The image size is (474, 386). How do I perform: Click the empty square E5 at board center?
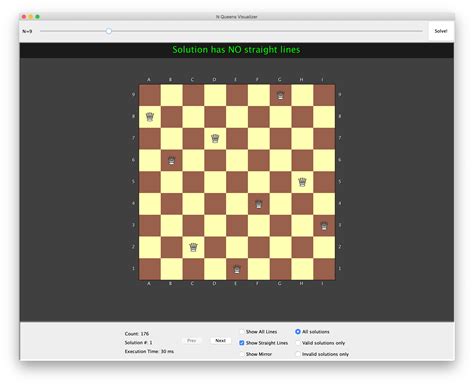point(237,182)
